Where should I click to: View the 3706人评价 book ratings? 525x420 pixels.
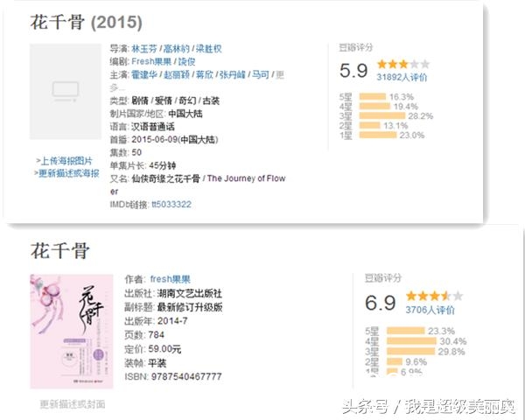point(430,310)
